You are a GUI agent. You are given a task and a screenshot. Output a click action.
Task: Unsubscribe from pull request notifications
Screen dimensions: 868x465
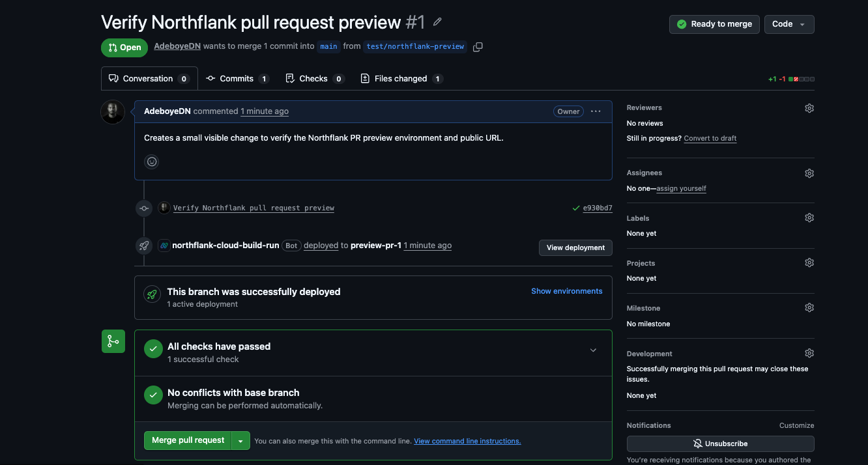coord(720,444)
